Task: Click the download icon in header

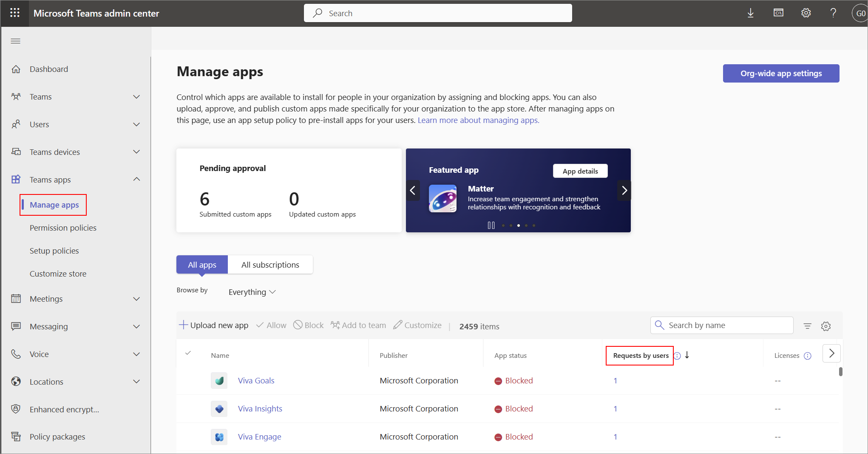Action: [x=751, y=13]
